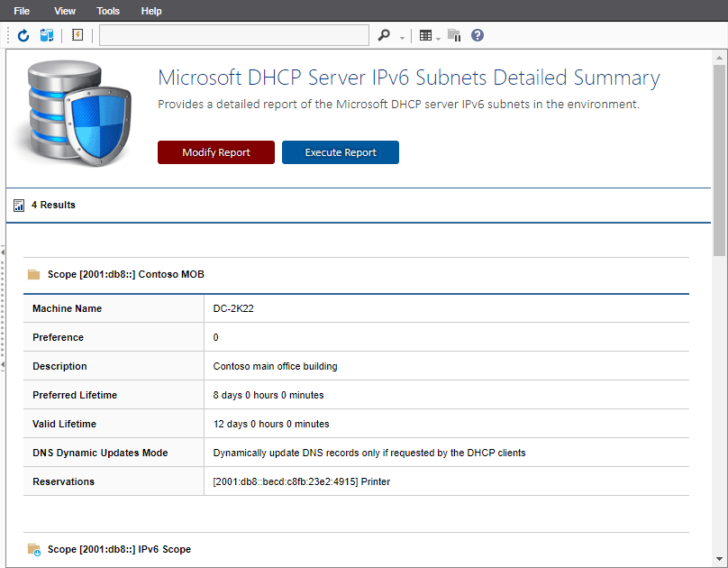728x568 pixels.
Task: Click the magnifying glass search icon
Action: tap(384, 35)
